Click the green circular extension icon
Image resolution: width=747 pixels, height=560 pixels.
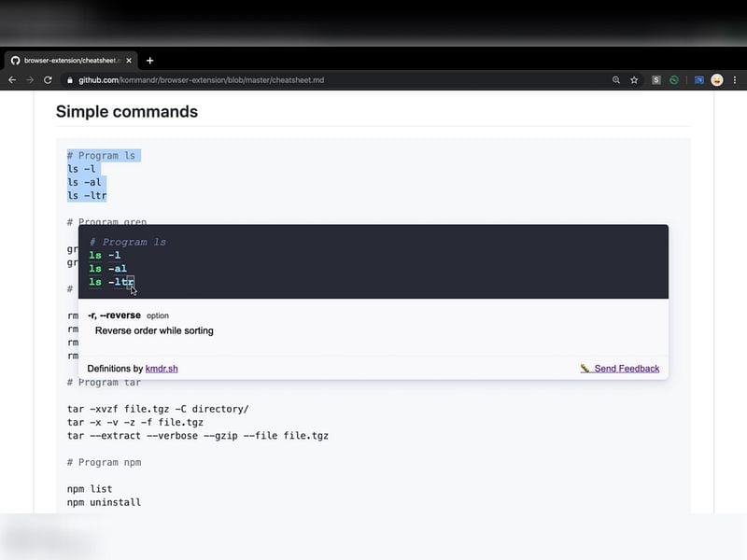(673, 80)
